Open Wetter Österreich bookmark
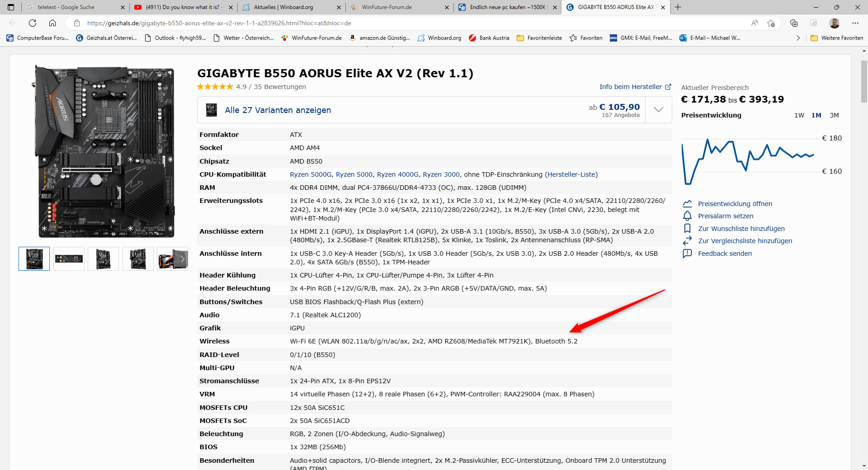Viewport: 868px width, 470px height. pos(243,38)
